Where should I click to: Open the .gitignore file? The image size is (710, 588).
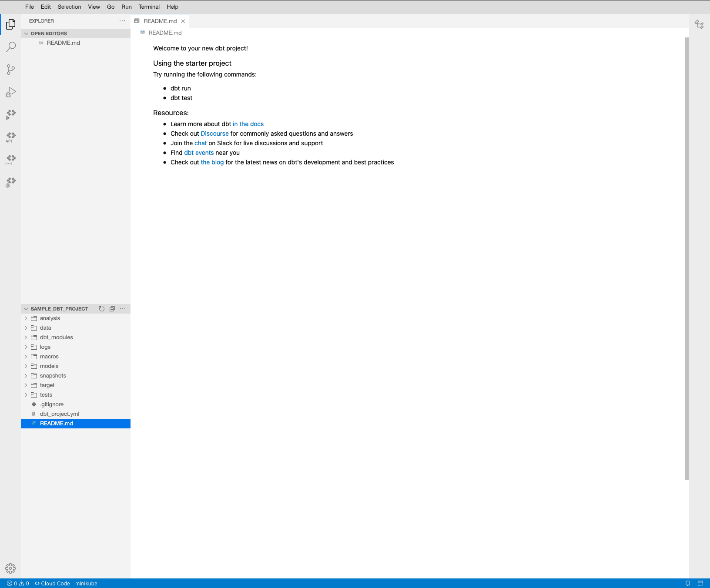point(76,404)
